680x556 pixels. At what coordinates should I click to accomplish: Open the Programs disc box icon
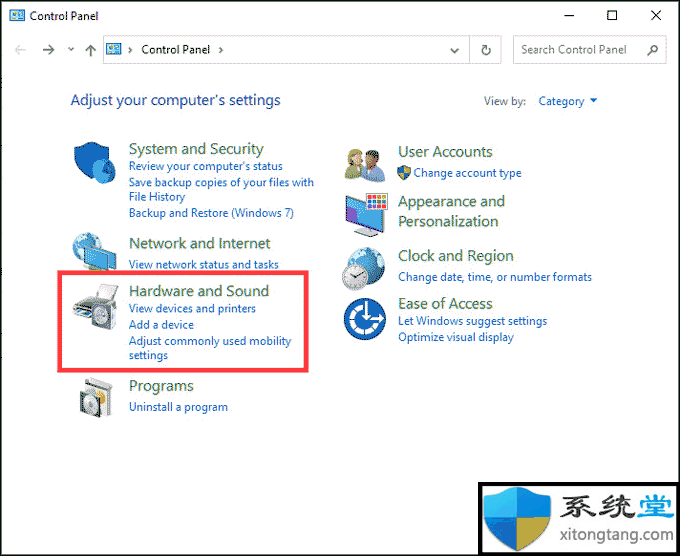(96, 398)
